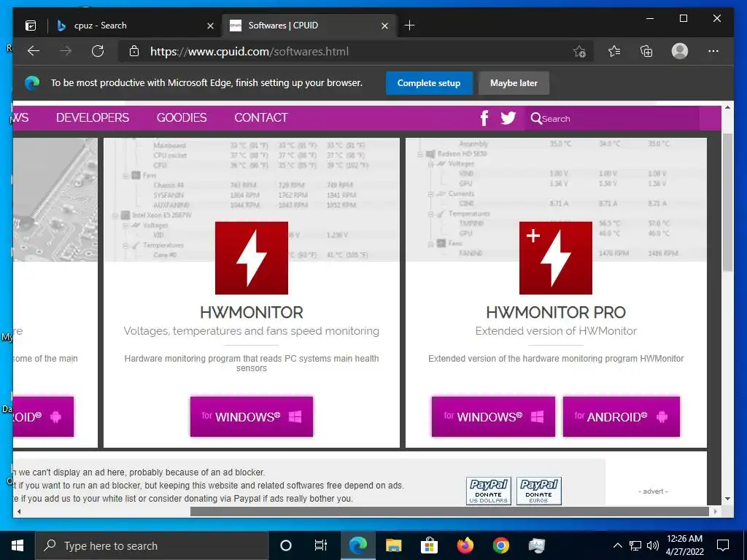
Task: Close the Softwares | CPUID tab
Action: pos(385,26)
